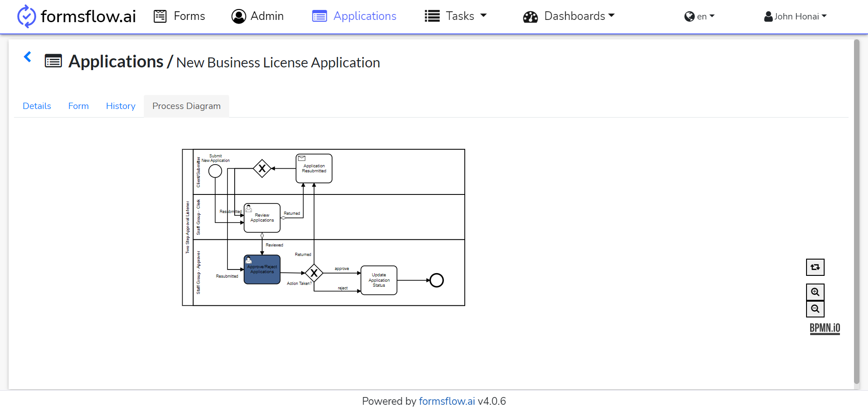This screenshot has height=407, width=868.
Task: Open the Tasks dropdown menu
Action: 456,16
